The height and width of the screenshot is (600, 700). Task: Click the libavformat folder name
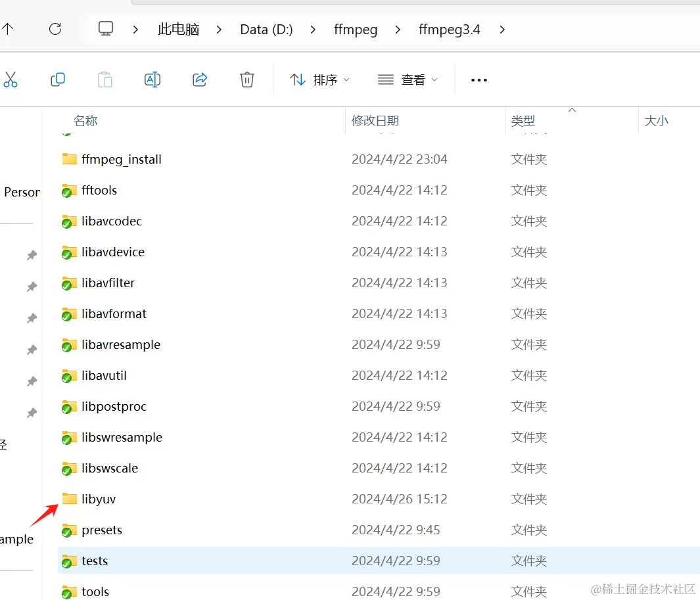point(114,313)
